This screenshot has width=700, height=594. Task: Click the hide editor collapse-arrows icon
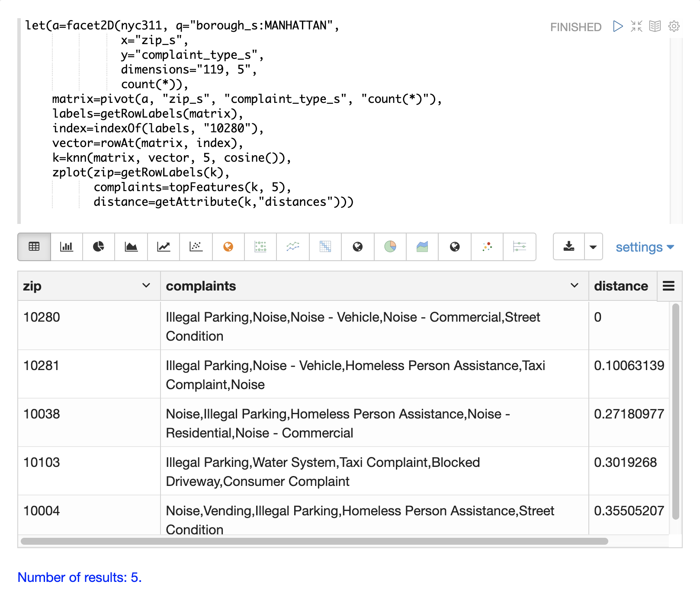click(636, 26)
